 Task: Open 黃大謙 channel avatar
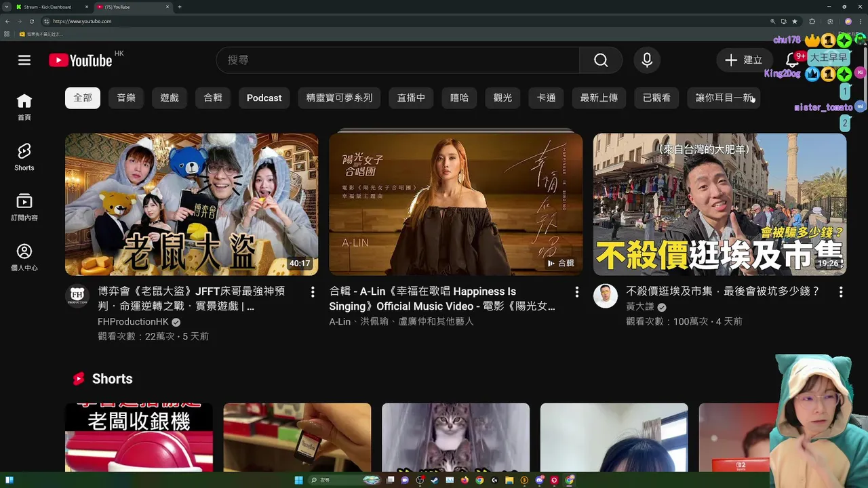606,296
